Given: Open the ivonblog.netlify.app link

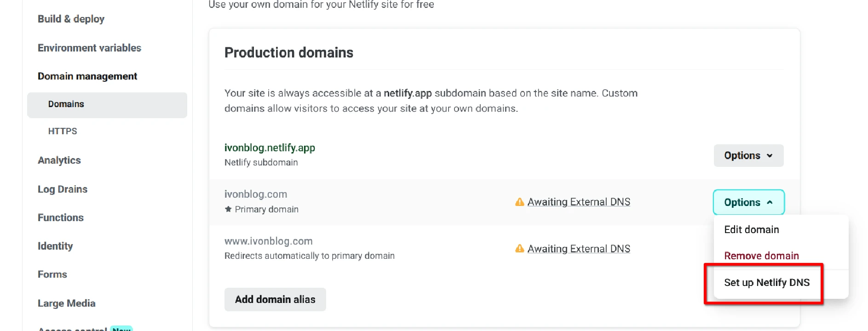Looking at the screenshot, I should (270, 148).
